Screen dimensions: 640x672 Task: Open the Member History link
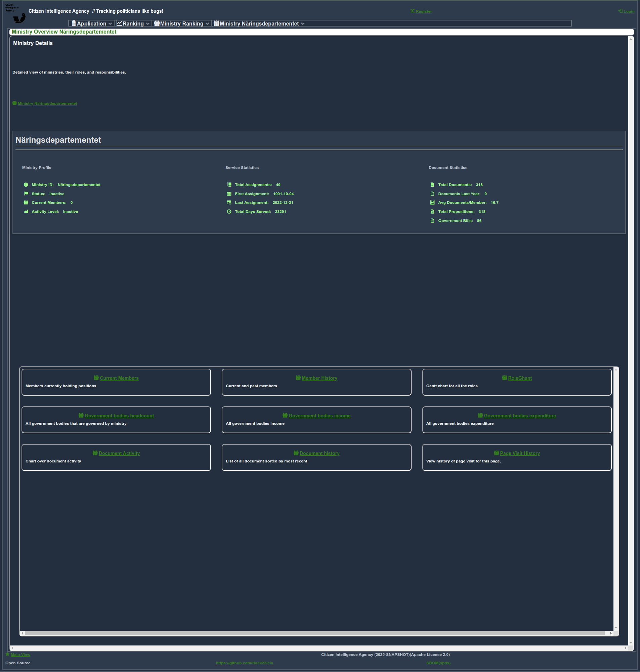pyautogui.click(x=319, y=378)
